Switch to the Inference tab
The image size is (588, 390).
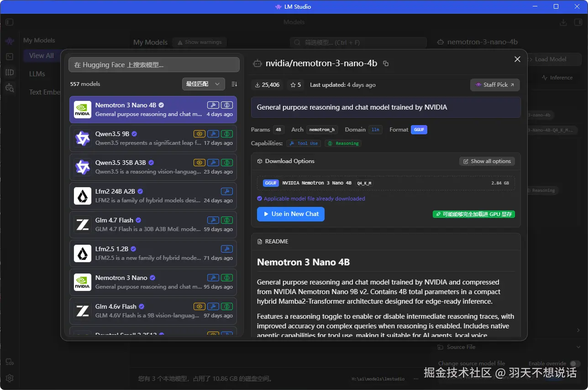click(557, 78)
